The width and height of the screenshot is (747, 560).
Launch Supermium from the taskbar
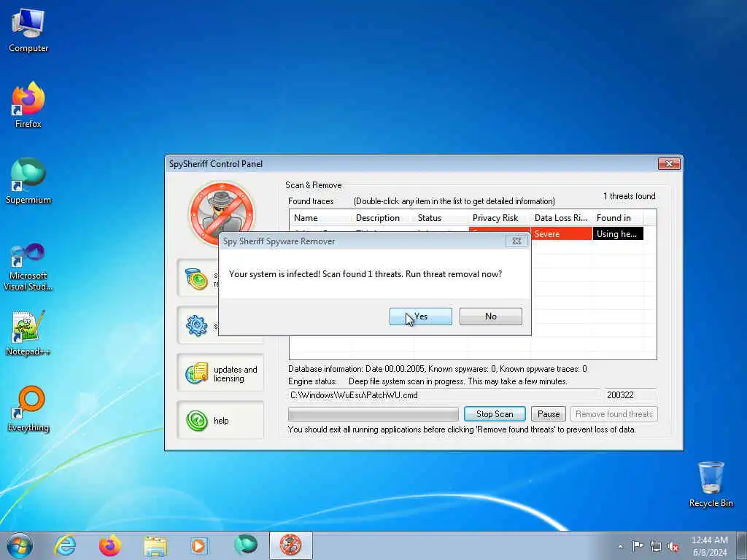pos(245,545)
